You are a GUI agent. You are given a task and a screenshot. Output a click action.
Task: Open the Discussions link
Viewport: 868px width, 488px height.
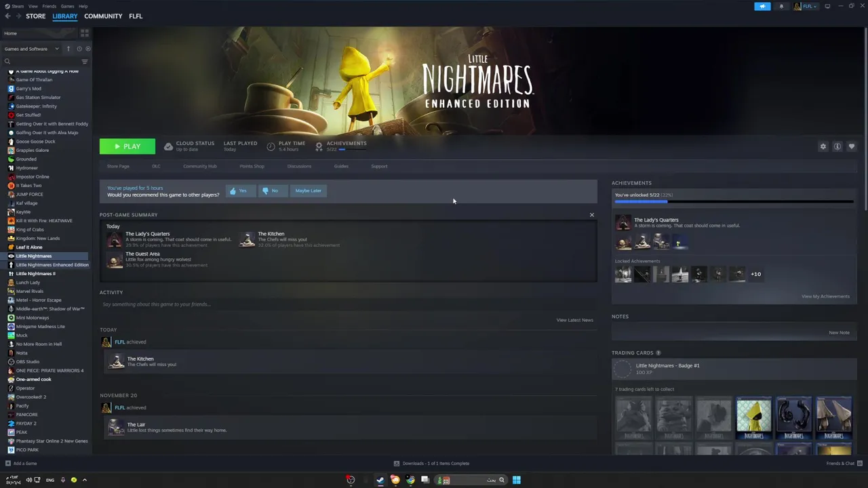point(299,166)
